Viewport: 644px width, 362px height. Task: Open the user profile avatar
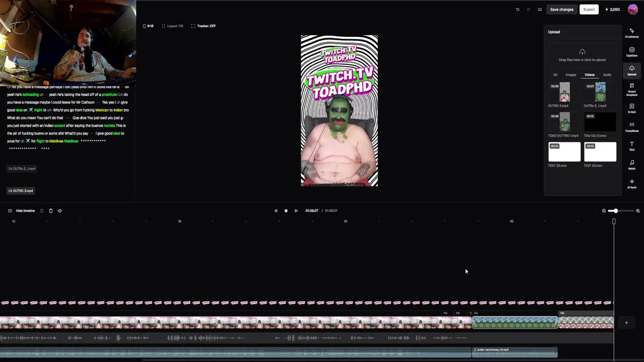coord(633,10)
